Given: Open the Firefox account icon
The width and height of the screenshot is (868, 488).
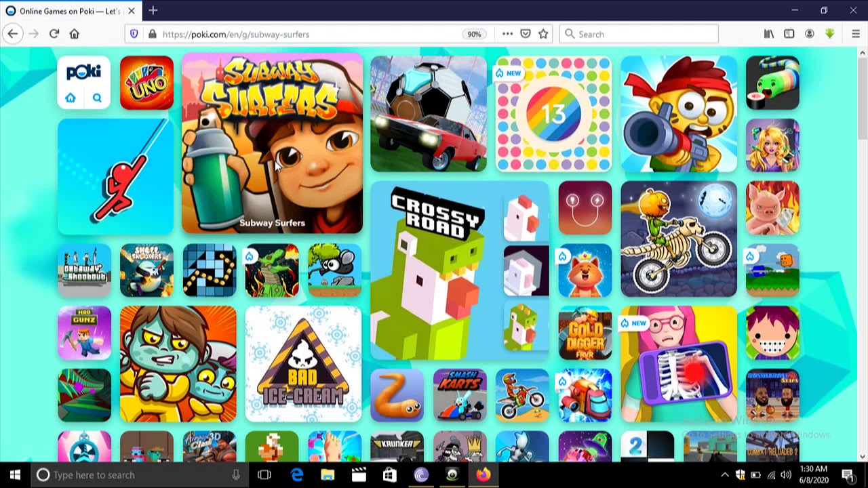Looking at the screenshot, I should coord(810,34).
